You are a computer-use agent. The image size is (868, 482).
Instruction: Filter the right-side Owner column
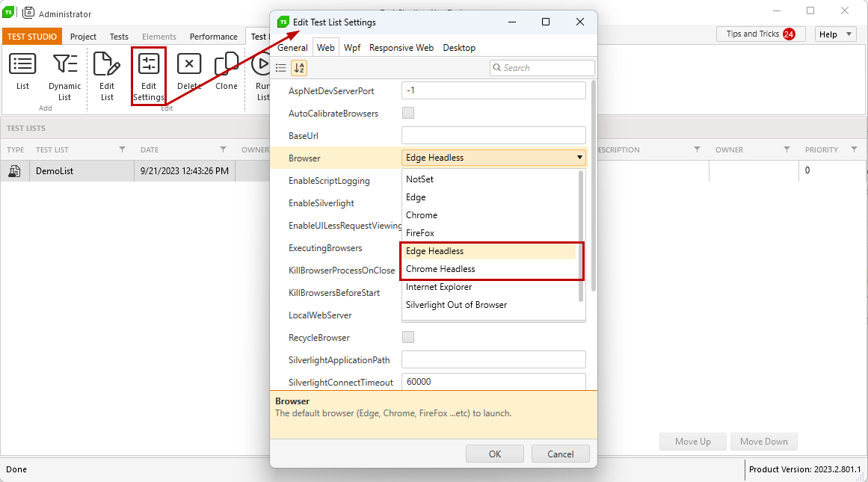[x=787, y=149]
